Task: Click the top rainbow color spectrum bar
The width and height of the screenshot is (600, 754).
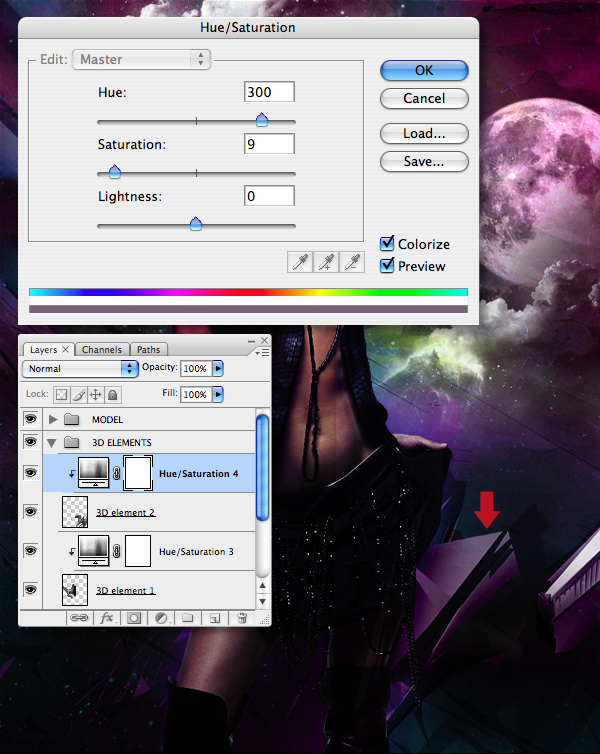Action: click(248, 292)
